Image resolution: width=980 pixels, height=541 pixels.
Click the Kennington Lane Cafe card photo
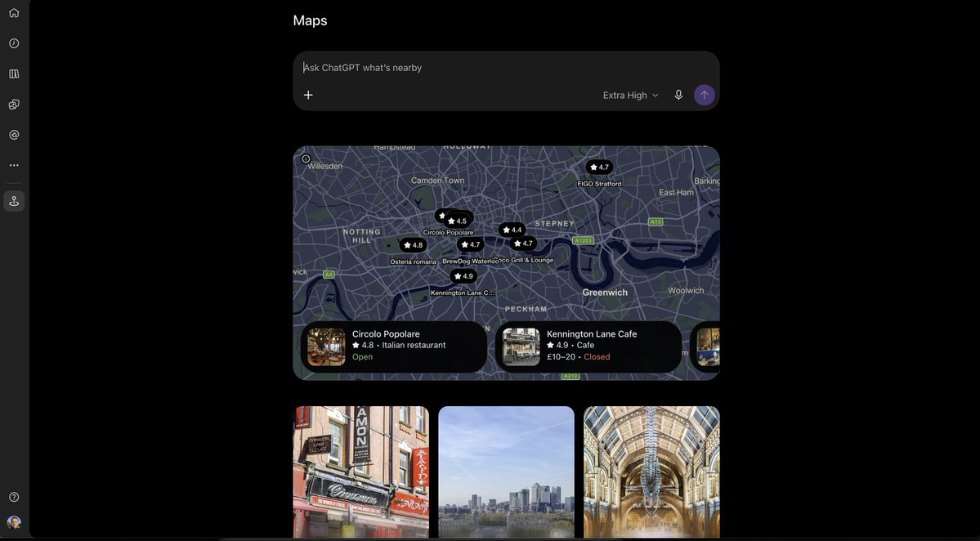(x=521, y=347)
